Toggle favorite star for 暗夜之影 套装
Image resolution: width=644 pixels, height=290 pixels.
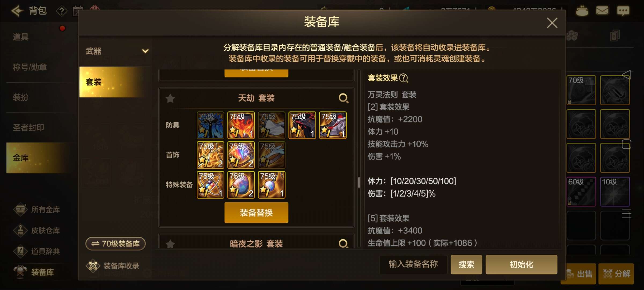click(170, 244)
